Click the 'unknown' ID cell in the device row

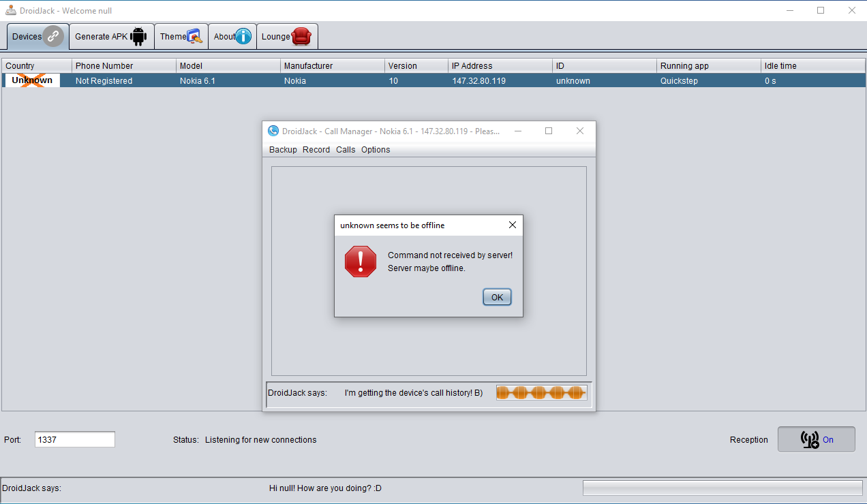(x=605, y=80)
